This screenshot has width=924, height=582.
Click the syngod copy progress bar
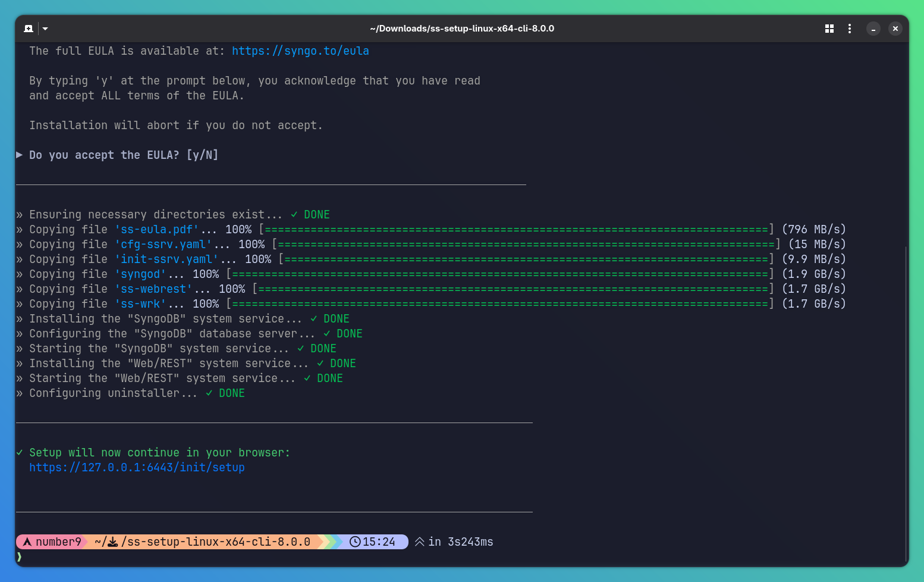(500, 274)
